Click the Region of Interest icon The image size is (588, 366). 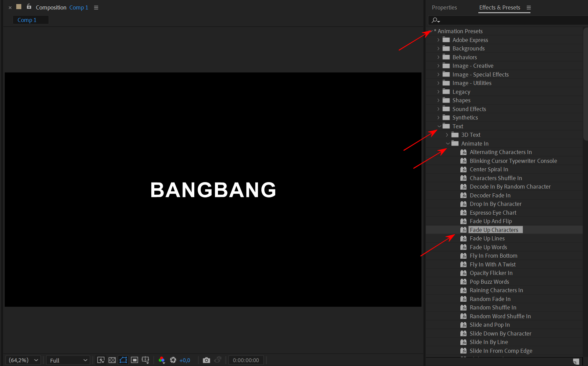point(134,360)
